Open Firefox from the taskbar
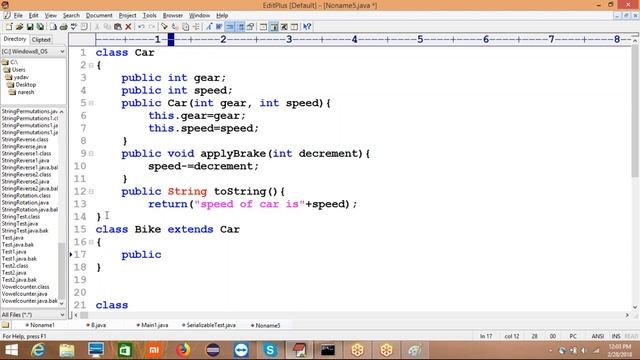 tap(183, 350)
